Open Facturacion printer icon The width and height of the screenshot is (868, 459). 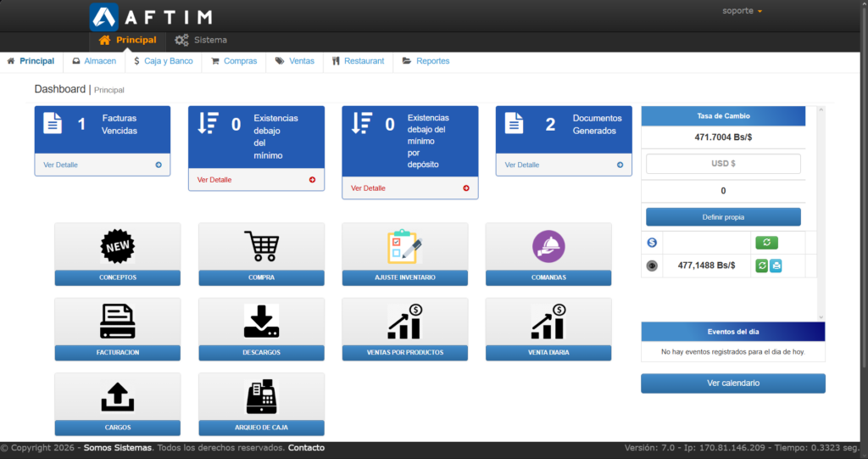point(117,322)
